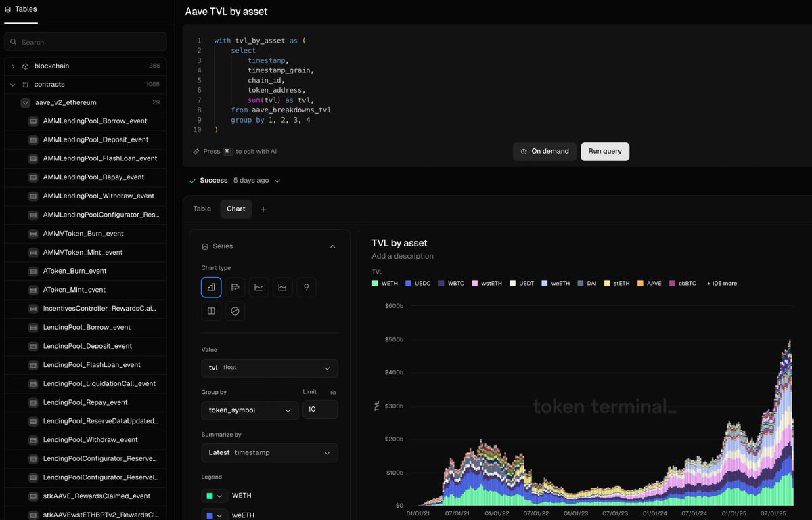Image resolution: width=812 pixels, height=520 pixels.
Task: Click the magnifier icon in search box
Action: [14, 42]
